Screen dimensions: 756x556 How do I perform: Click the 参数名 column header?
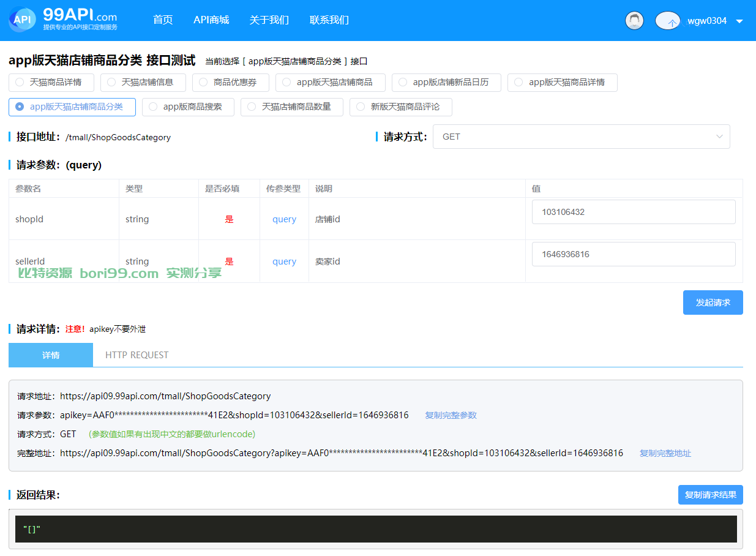click(64, 189)
